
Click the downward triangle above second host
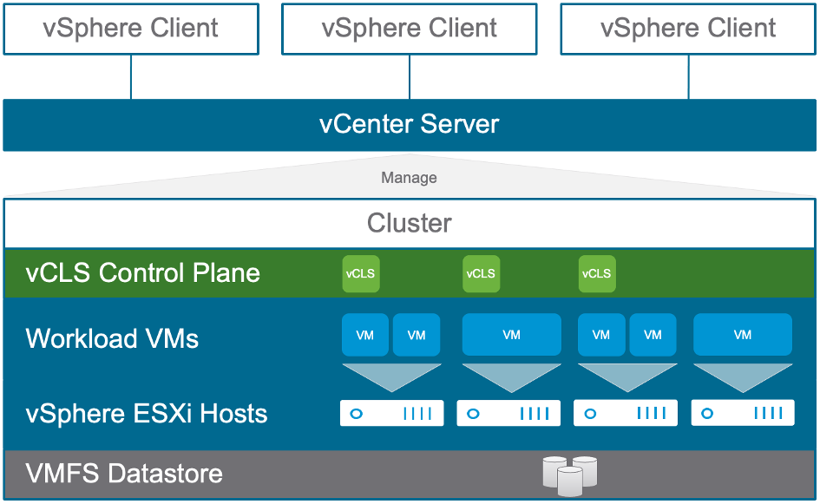tap(511, 377)
